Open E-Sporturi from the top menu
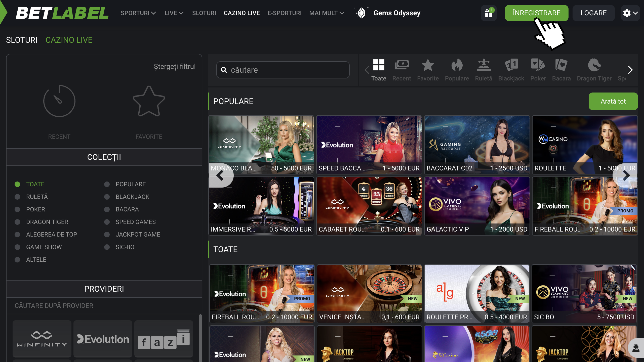 click(284, 13)
